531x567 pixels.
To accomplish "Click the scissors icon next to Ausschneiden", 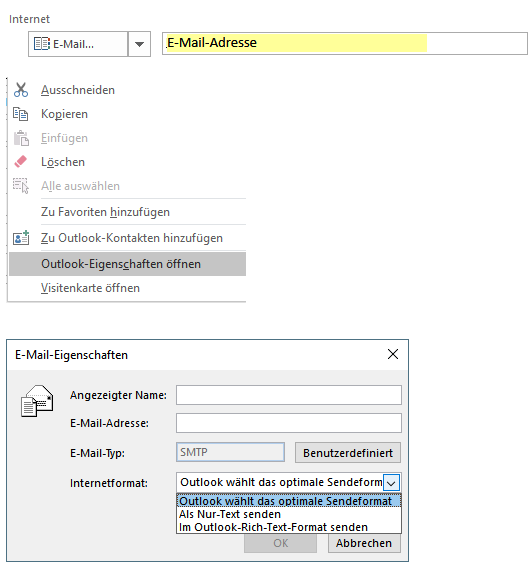I will click(21, 90).
